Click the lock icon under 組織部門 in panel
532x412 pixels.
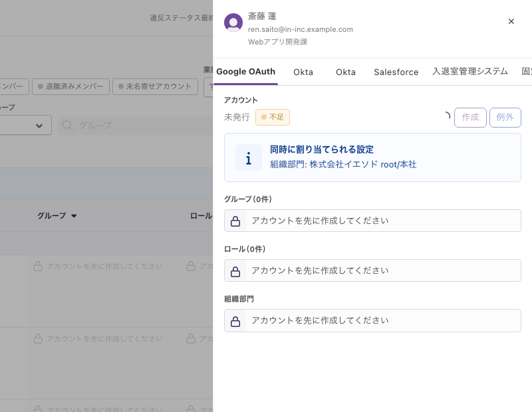tap(235, 321)
